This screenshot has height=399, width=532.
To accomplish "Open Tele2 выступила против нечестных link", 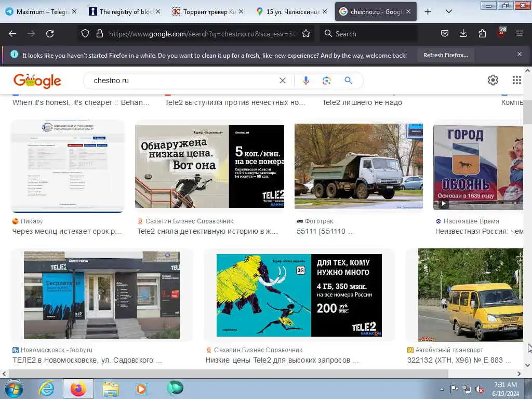I will [235, 102].
